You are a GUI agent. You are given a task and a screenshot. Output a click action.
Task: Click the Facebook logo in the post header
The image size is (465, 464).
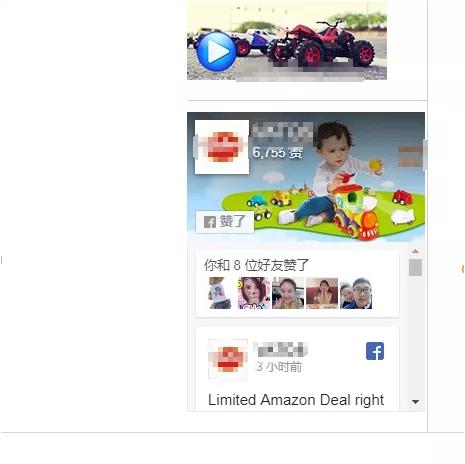[x=375, y=351]
